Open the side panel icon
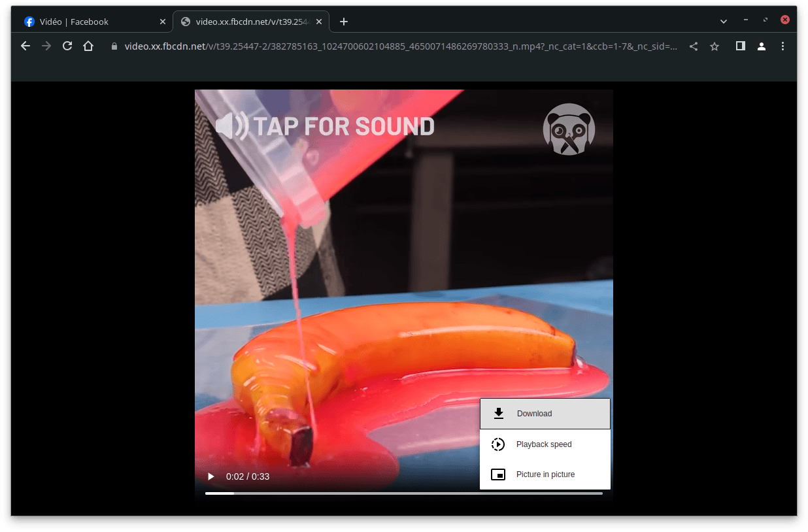The height and width of the screenshot is (532, 808). (741, 46)
